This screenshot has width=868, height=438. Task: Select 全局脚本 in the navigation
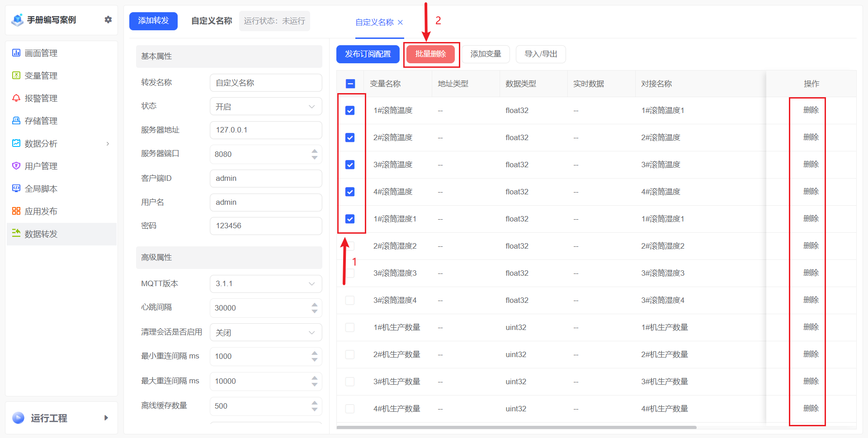pos(42,188)
